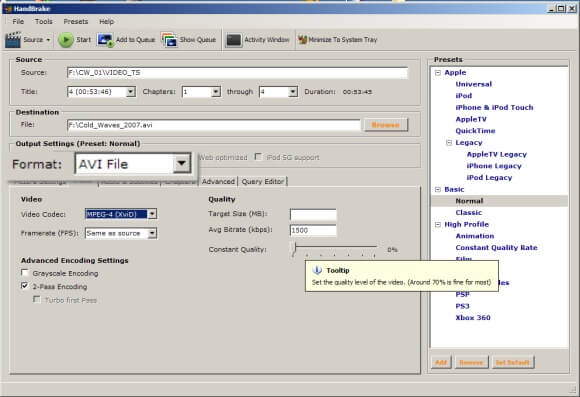Click the HandBrake title bar icon
This screenshot has width=580, height=397.
(9, 9)
